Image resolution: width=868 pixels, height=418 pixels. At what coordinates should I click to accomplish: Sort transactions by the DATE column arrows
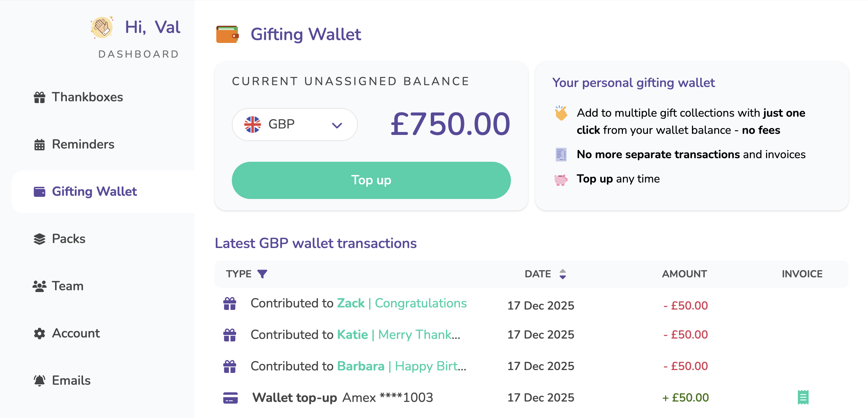[562, 274]
